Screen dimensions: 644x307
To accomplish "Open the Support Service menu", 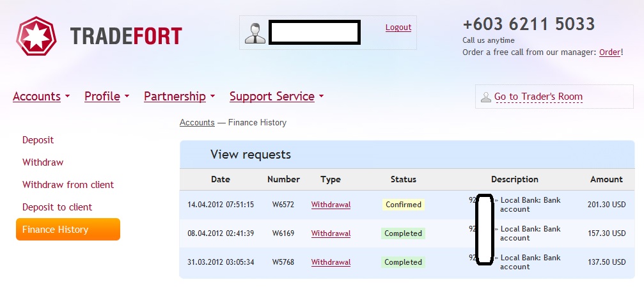I will pos(276,97).
